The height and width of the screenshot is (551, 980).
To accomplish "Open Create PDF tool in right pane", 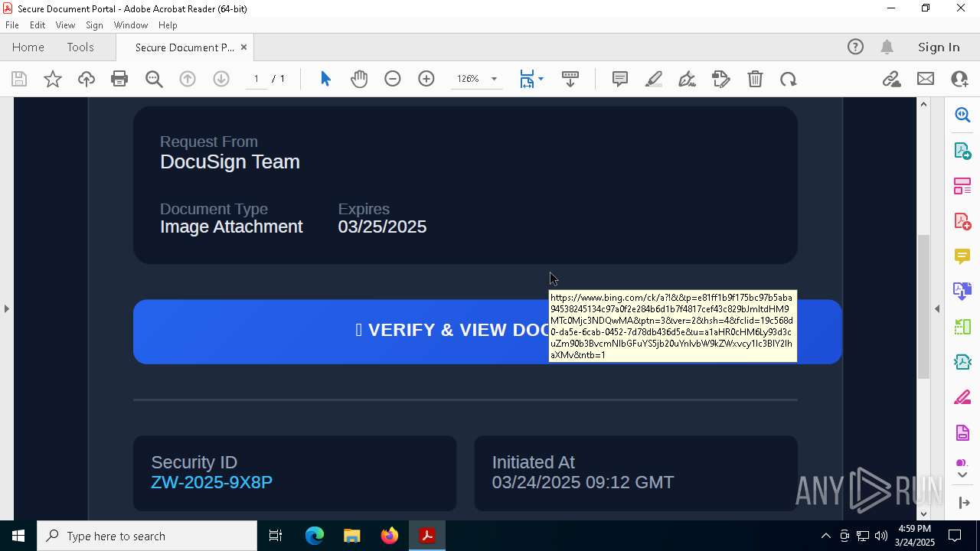I will click(x=962, y=221).
